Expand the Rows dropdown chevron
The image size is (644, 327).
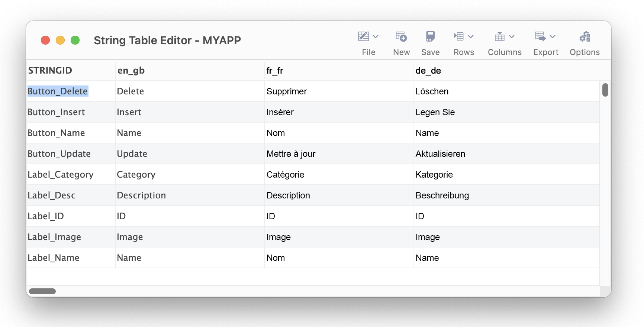coord(471,36)
